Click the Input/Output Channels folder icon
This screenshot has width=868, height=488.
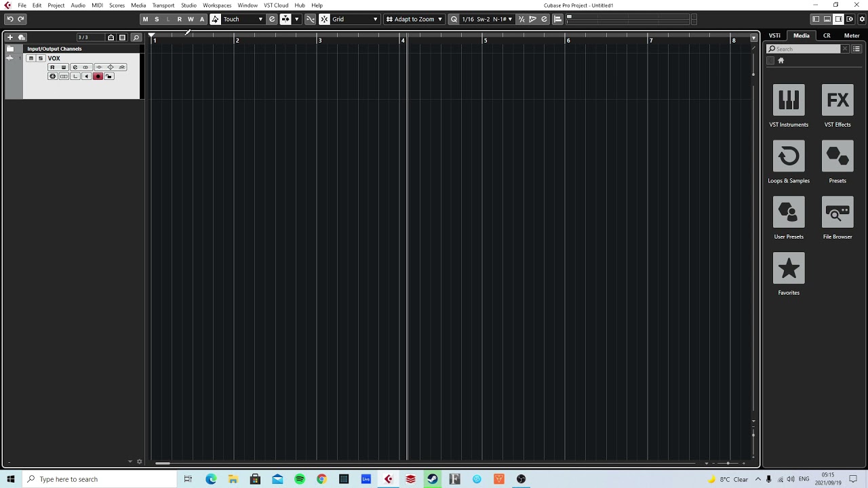tap(10, 49)
